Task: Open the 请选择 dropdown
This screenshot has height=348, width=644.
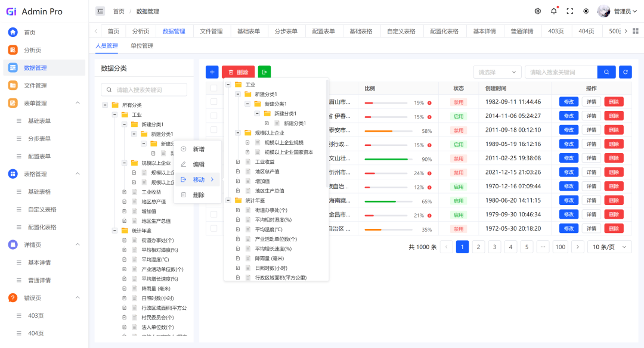Action: pos(497,72)
